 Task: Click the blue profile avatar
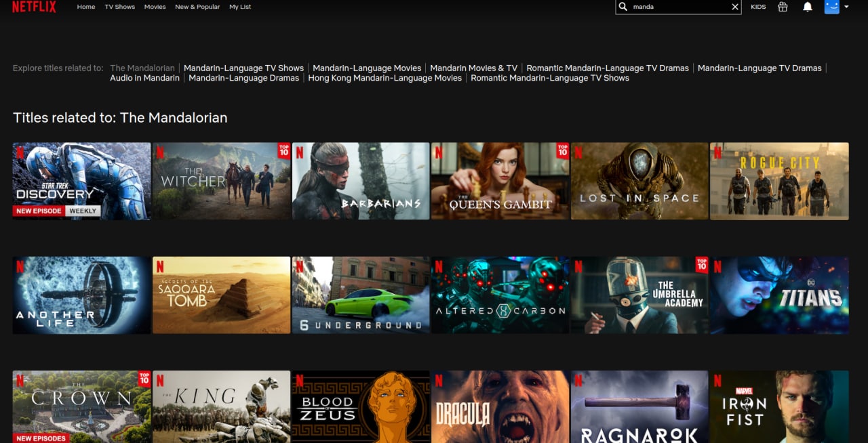coord(832,7)
